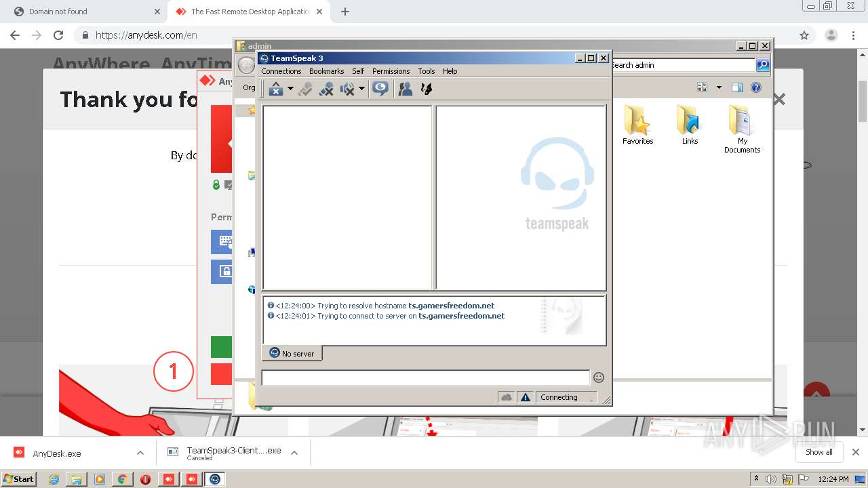Click the TeamSpeak 3 title bar icon
868x488 pixels.
click(264, 58)
